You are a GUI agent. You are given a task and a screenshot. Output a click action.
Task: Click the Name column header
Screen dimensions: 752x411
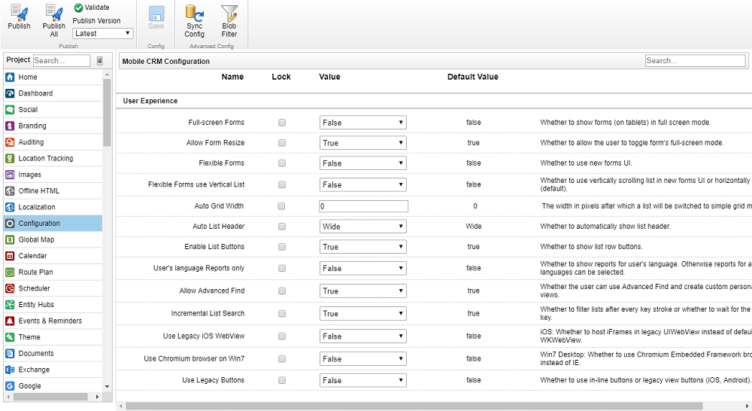tap(233, 77)
